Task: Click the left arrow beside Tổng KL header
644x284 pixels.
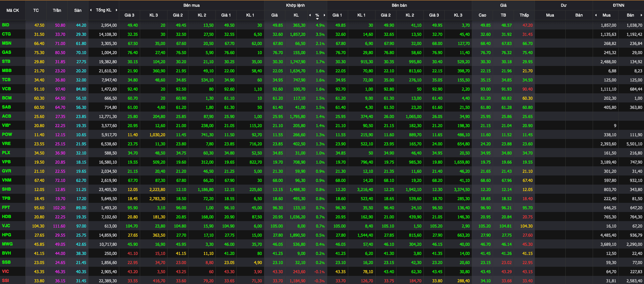Action: [91, 10]
